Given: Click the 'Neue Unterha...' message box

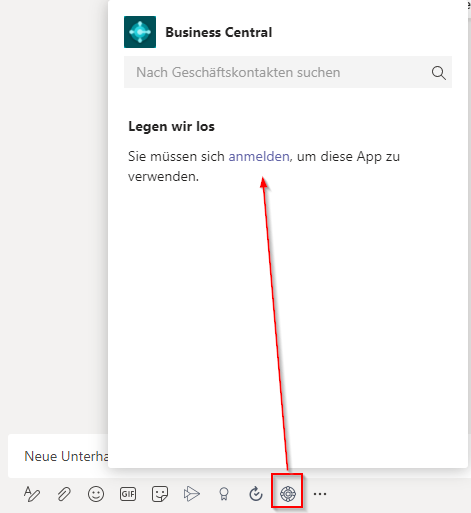Looking at the screenshot, I should [58, 456].
